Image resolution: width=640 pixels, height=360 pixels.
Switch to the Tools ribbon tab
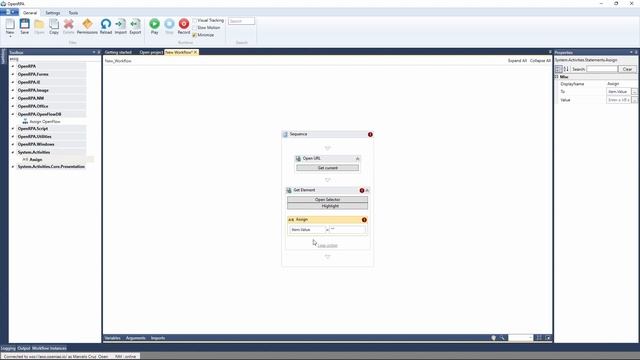point(73,13)
